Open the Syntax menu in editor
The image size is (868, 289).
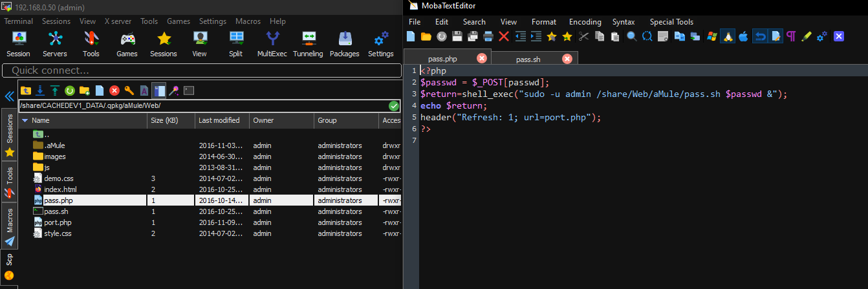click(x=624, y=22)
